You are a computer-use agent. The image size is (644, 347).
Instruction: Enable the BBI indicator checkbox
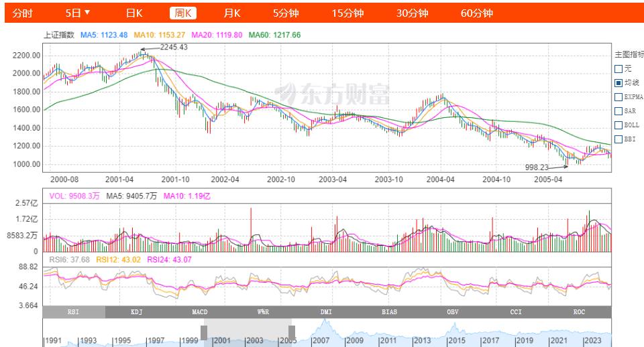click(619, 139)
